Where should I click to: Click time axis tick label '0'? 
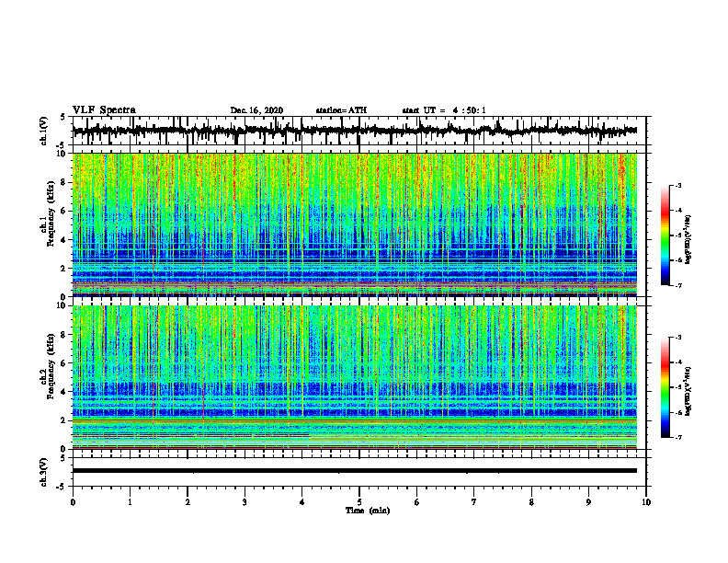[73, 502]
